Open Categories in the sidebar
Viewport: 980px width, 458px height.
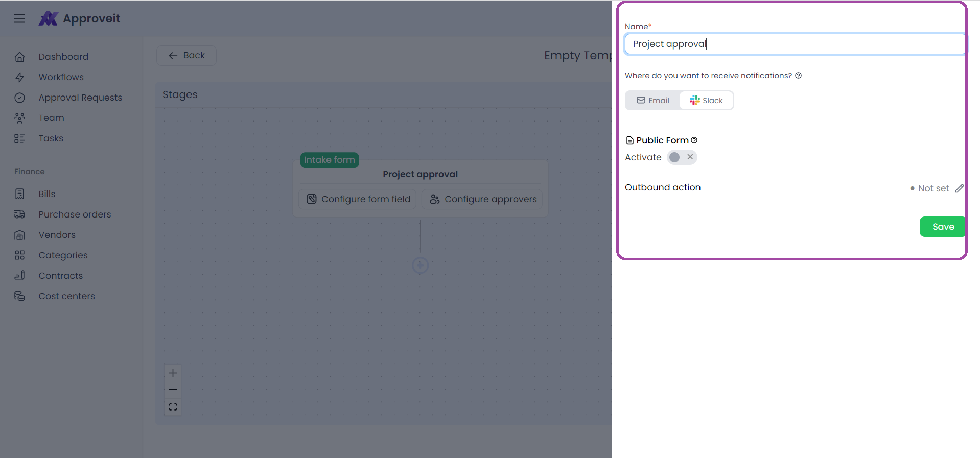63,255
